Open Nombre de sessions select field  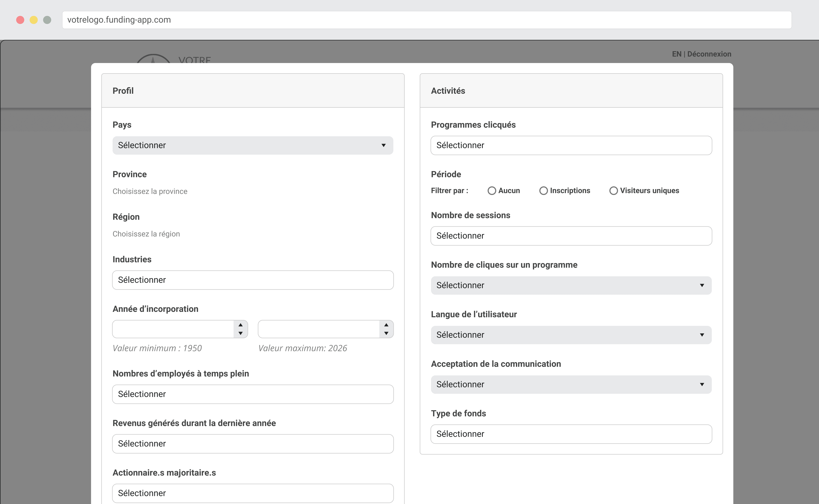coord(571,236)
